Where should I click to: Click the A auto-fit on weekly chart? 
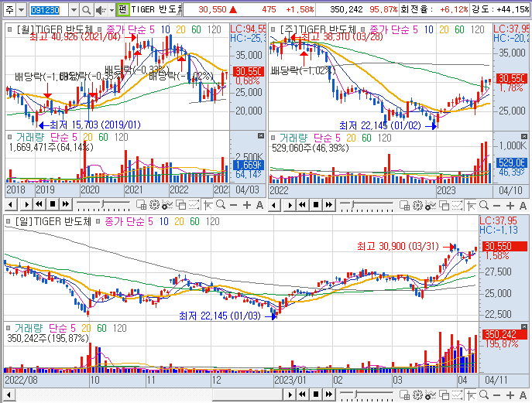pos(523,206)
